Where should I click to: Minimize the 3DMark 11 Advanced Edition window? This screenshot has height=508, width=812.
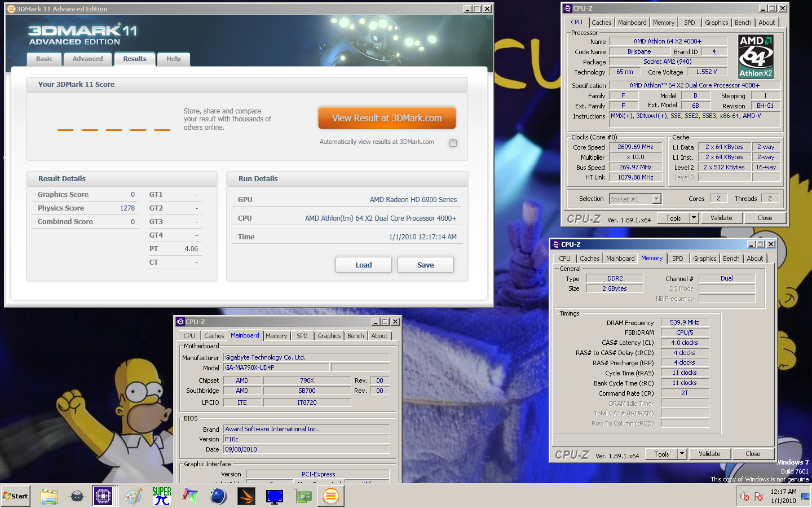point(467,9)
